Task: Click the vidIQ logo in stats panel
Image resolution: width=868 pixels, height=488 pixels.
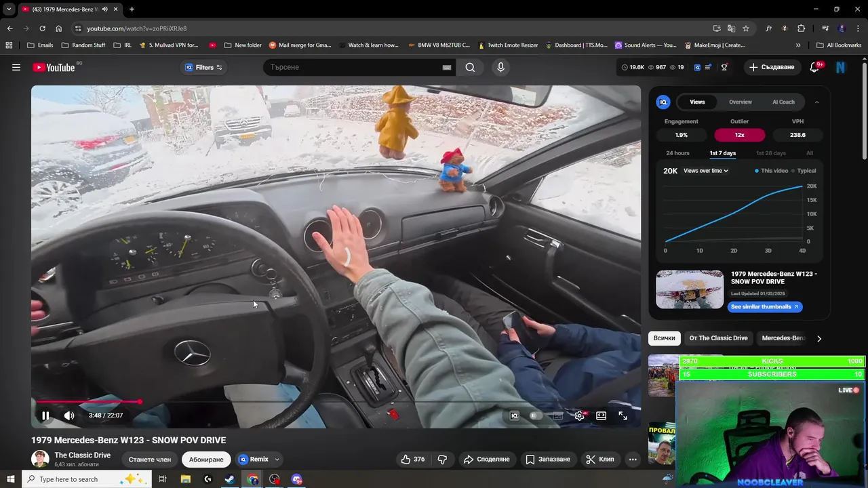Action: [663, 102]
